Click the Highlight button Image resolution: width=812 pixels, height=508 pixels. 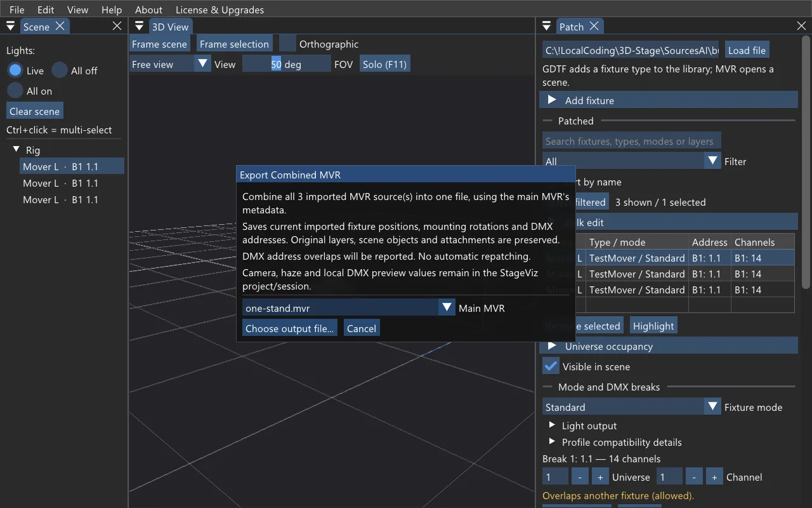653,326
